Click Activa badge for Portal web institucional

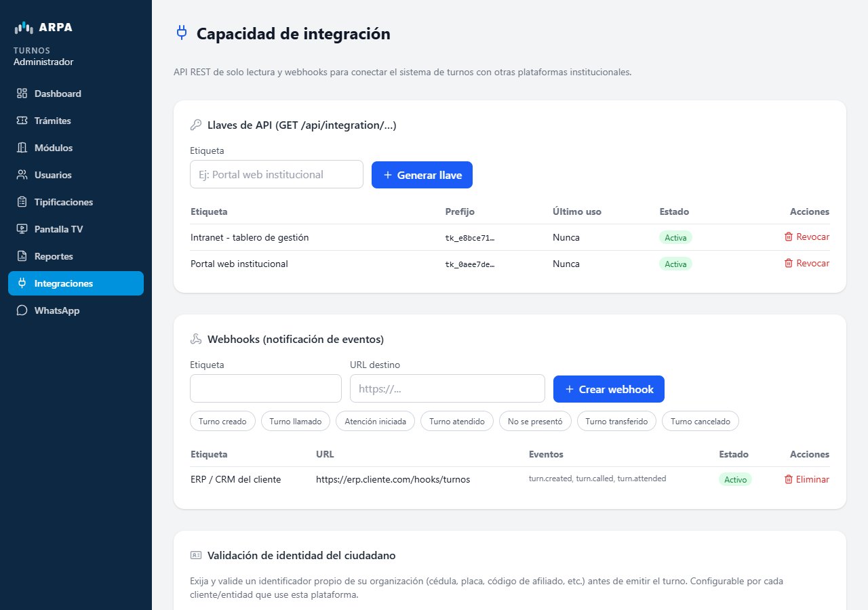click(x=675, y=264)
